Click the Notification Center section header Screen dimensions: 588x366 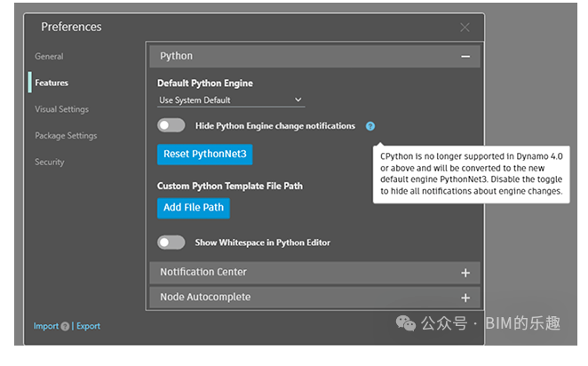click(x=314, y=273)
